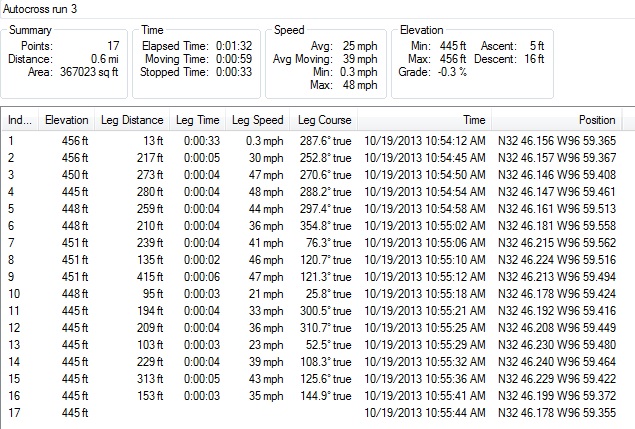Screen dimensions: 635x429
Task: Sort by Leg Distance column header
Action: pos(132,120)
